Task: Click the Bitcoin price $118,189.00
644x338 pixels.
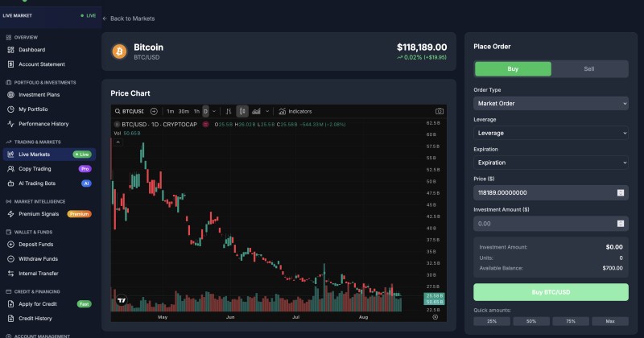Action: 422,47
